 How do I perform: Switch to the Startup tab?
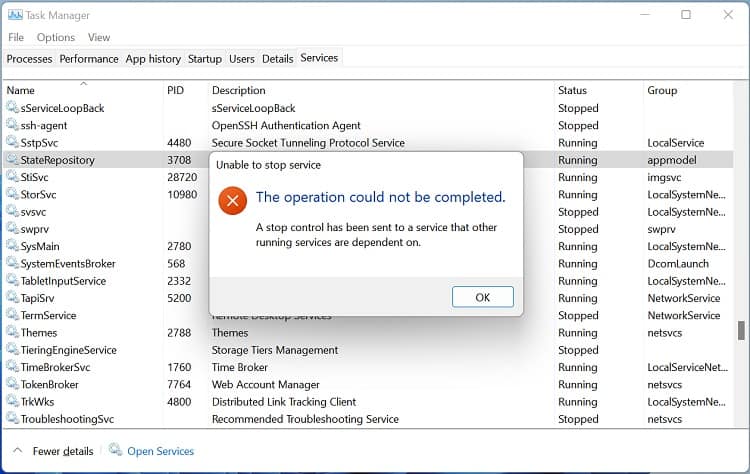(205, 59)
